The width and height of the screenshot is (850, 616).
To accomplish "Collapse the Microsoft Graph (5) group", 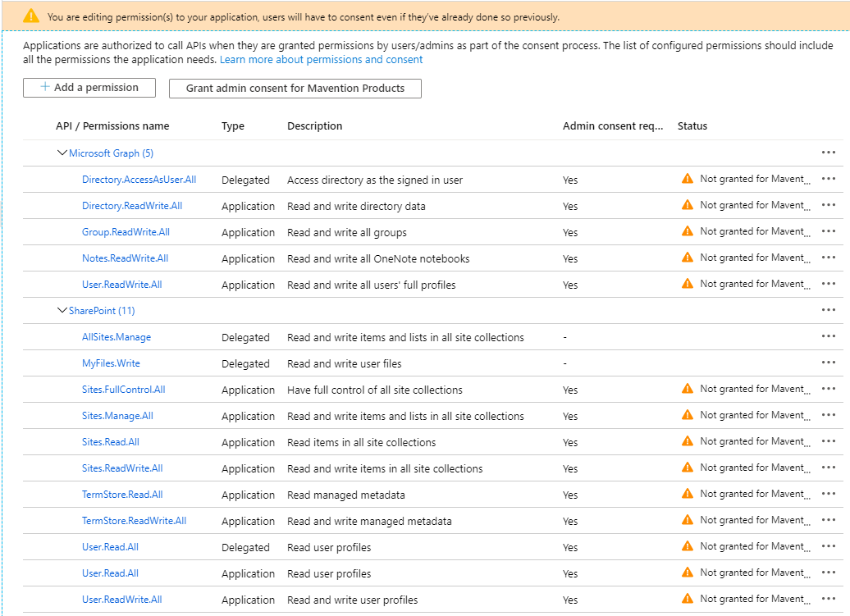I will pyautogui.click(x=62, y=153).
